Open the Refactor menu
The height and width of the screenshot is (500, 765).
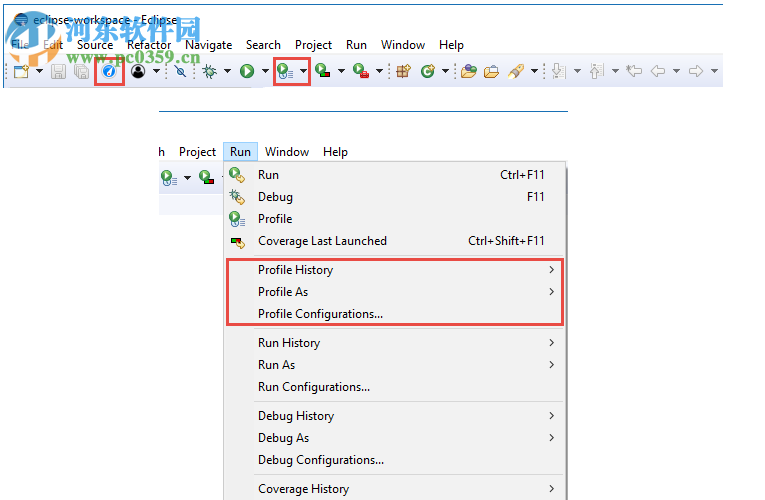tap(149, 45)
